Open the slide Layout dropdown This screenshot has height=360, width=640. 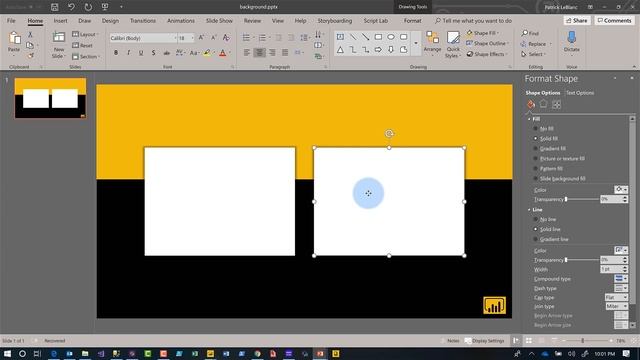[86, 34]
